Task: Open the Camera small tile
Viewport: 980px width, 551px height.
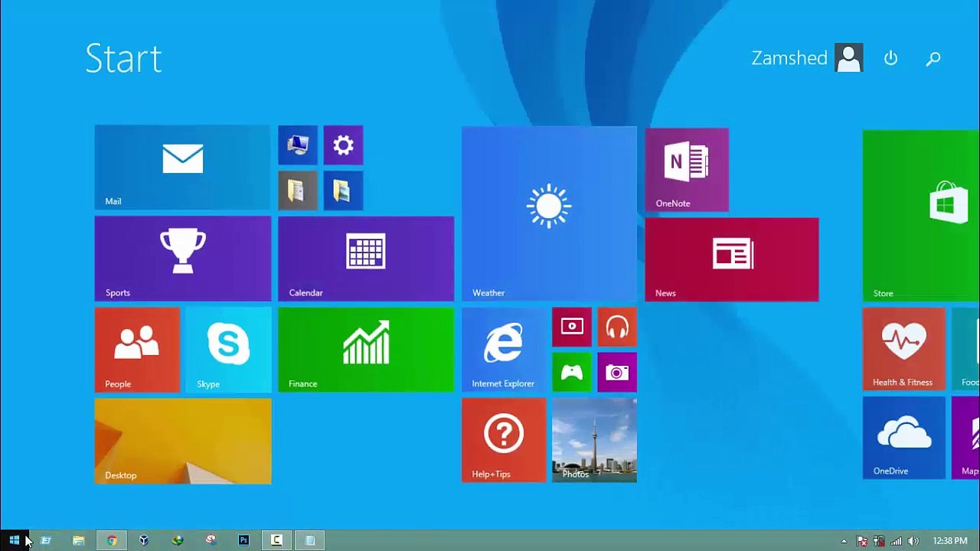Action: 617,373
